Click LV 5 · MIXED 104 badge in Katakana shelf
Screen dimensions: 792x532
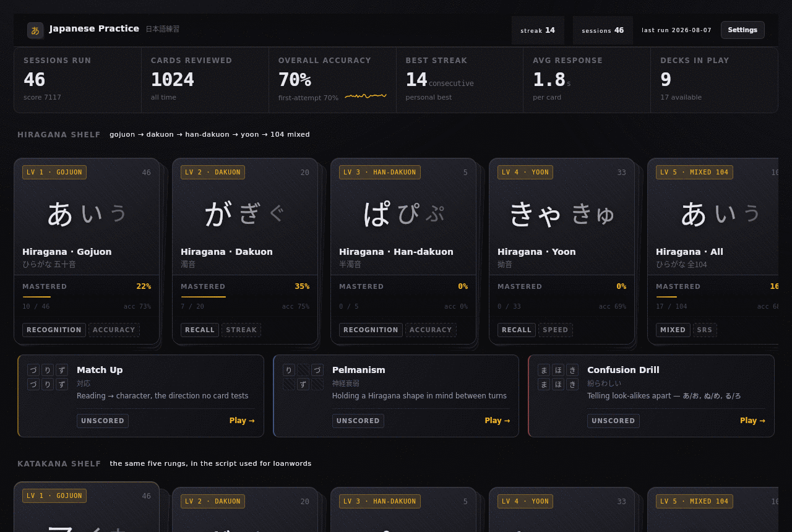[x=694, y=501]
